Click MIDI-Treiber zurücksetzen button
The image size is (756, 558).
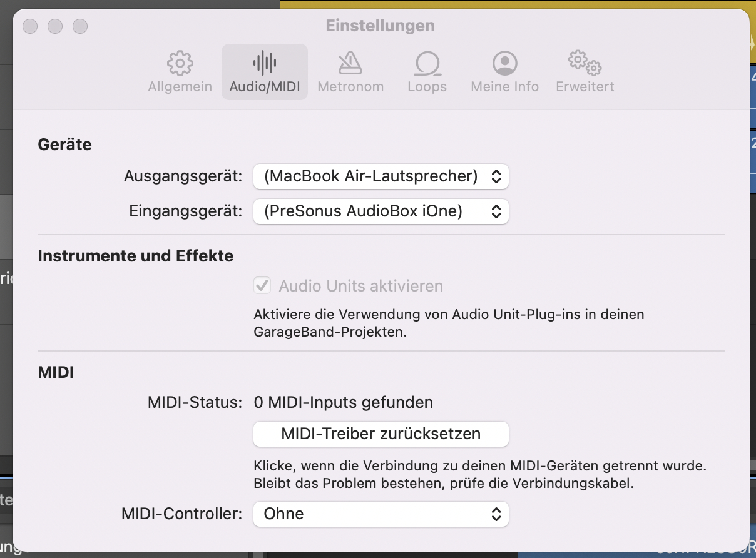[381, 434]
